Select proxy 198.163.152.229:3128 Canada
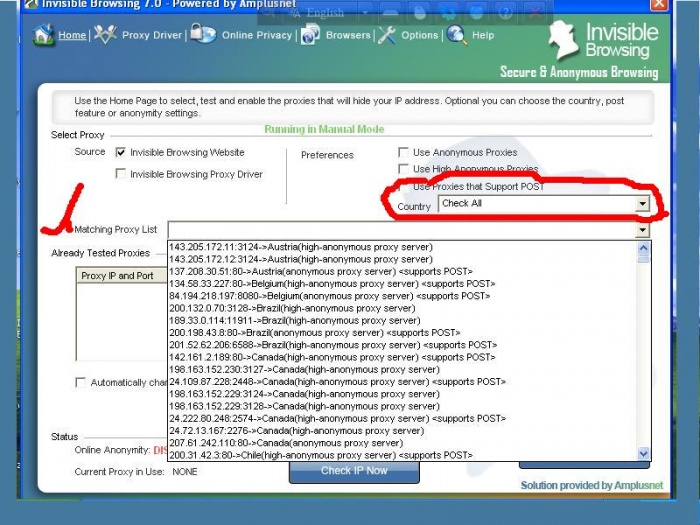The height and width of the screenshot is (525, 700). point(402,406)
